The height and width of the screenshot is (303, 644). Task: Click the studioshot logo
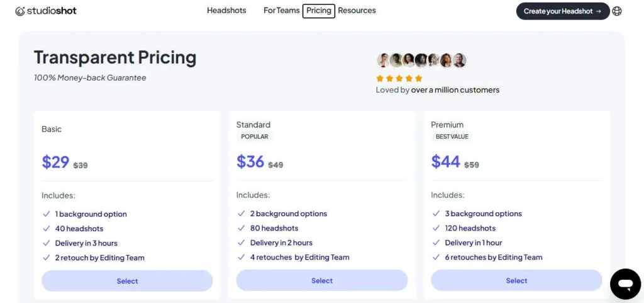(46, 11)
